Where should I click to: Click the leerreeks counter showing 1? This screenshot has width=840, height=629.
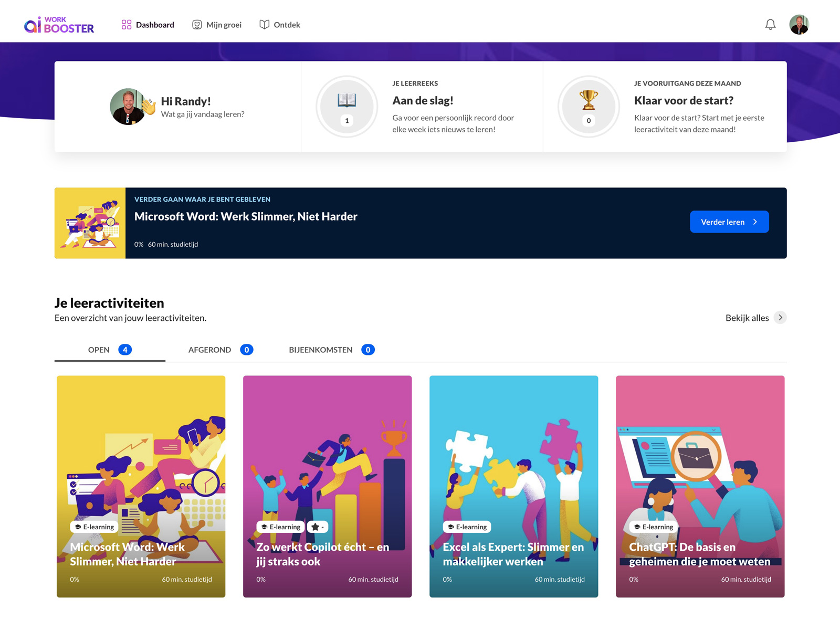click(x=346, y=121)
